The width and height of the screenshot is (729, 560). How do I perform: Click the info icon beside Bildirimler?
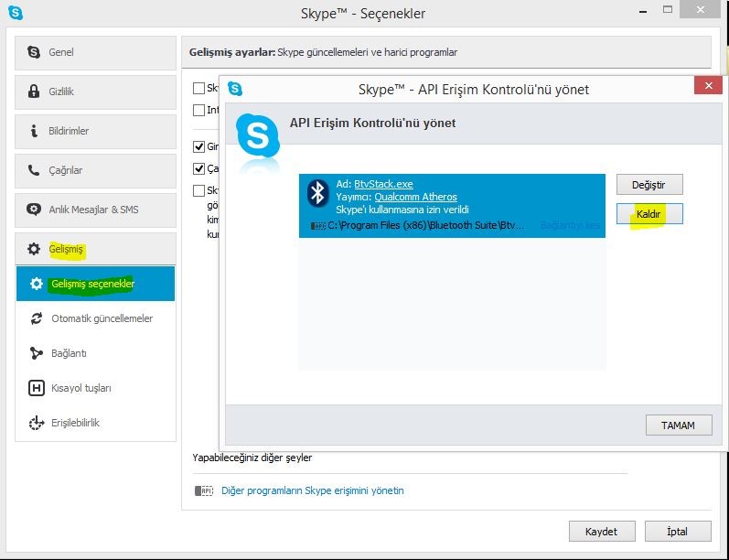pos(34,131)
